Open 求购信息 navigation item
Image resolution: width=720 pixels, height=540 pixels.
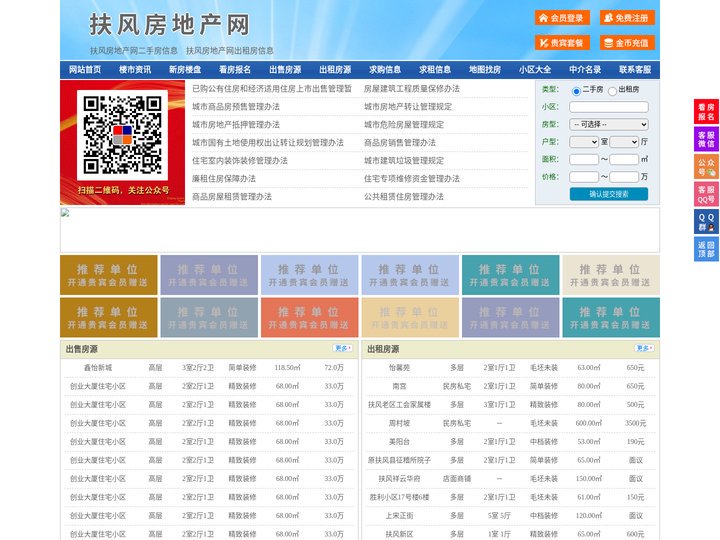tap(385, 70)
